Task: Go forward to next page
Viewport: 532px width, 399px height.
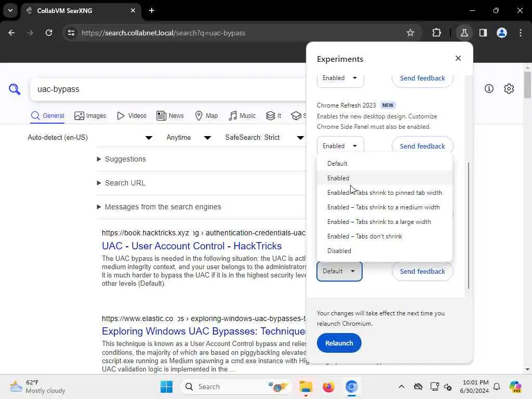Action: point(30,33)
